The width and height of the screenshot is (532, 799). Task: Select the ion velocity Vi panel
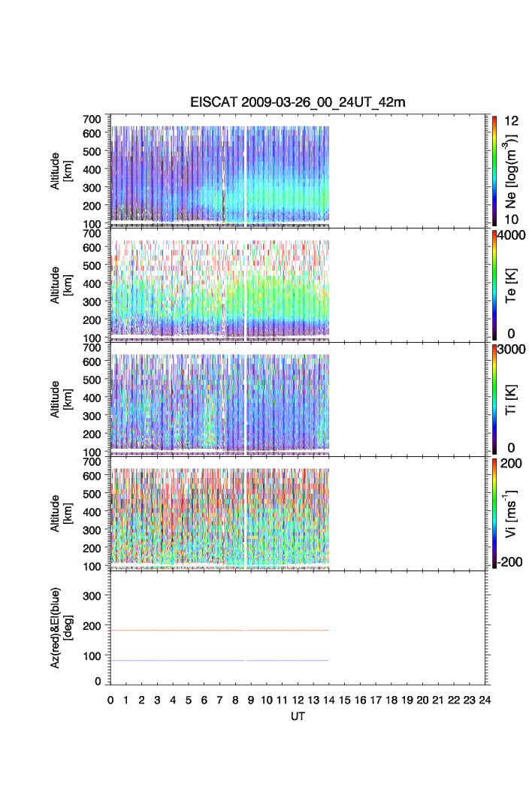tap(219, 516)
